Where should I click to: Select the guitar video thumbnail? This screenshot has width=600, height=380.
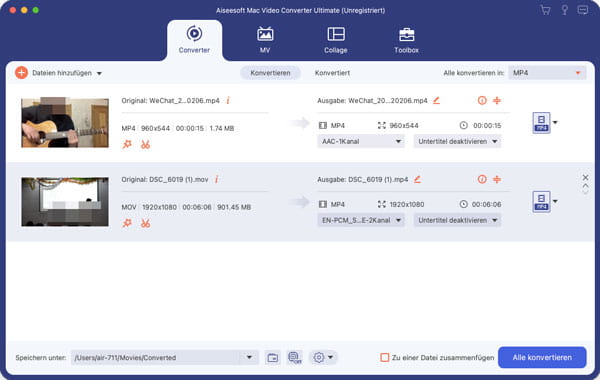coord(65,122)
